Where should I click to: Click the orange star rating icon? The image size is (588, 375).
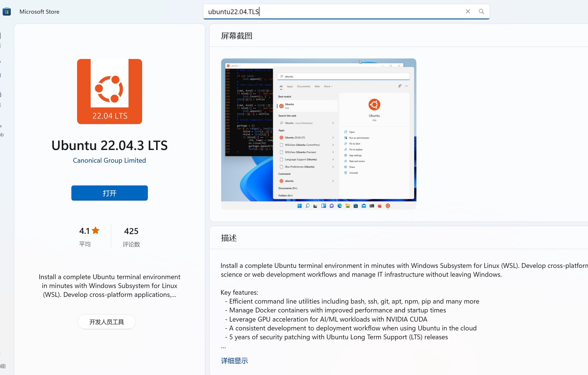[x=95, y=231]
